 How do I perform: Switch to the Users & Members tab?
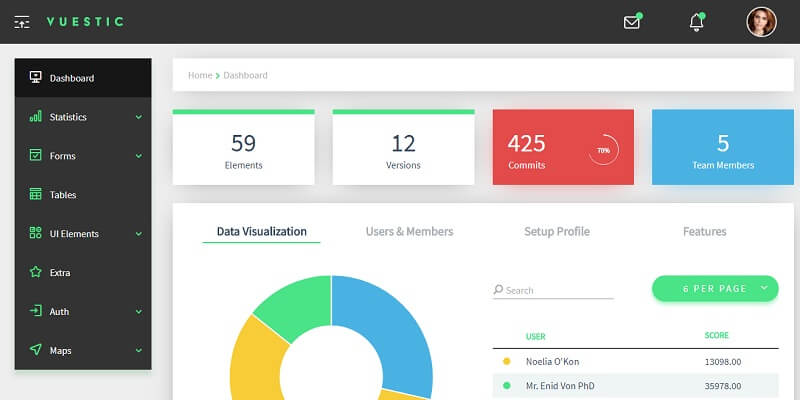click(x=409, y=232)
